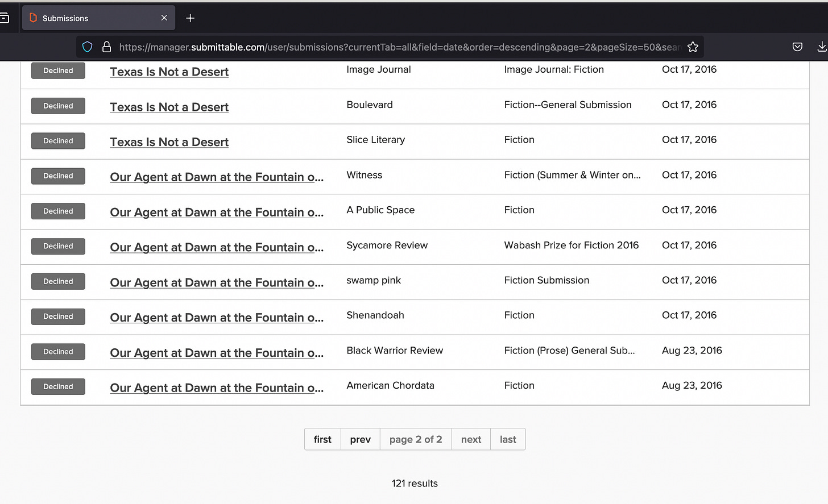
Task: Click the 121 results count text
Action: click(x=415, y=484)
